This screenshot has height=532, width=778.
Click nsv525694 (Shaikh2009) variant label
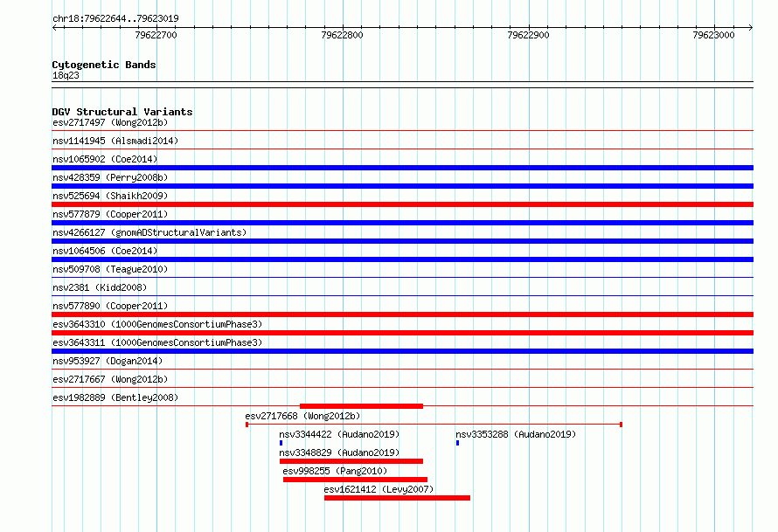click(x=110, y=196)
